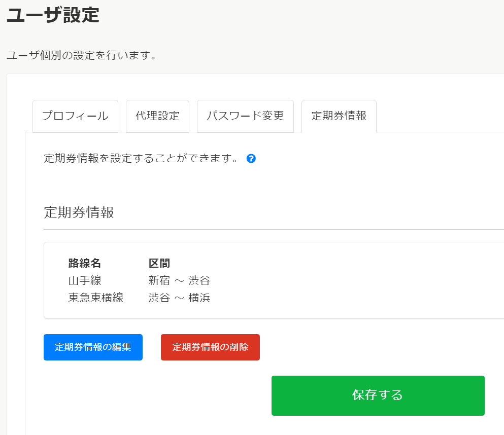Select the 定期券情報 tab
Image resolution: width=504 pixels, height=435 pixels.
tap(339, 116)
